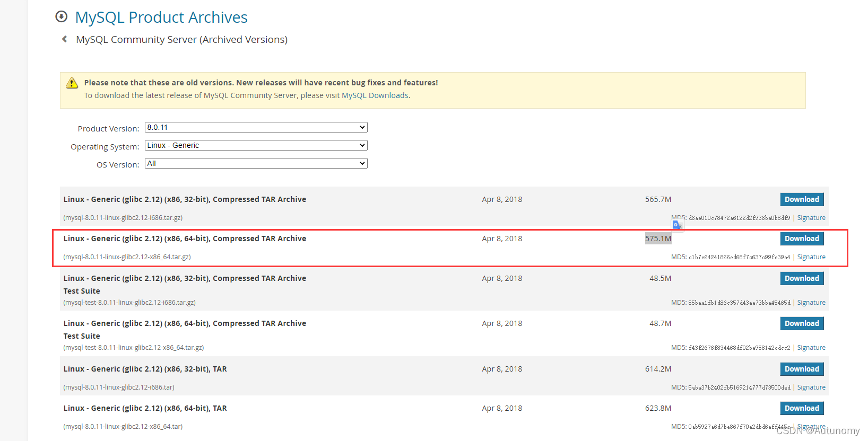Download the 32-bit TAR file 614.2M
This screenshot has height=441, width=868.
coord(802,369)
